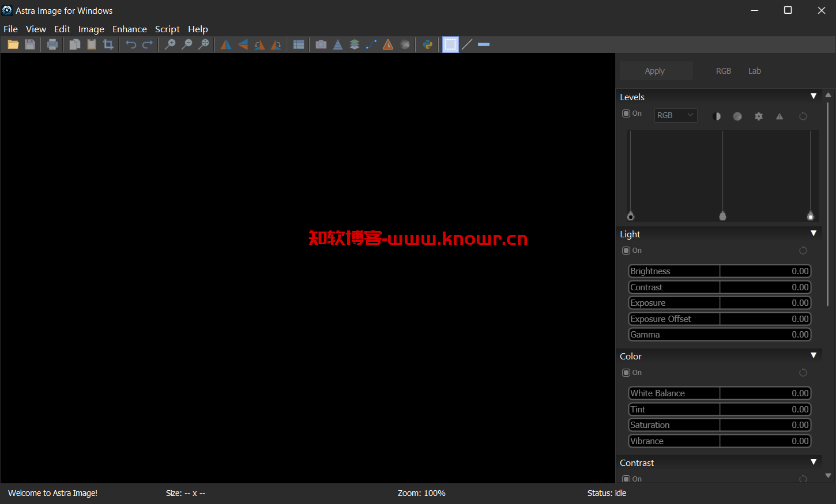The image size is (836, 504).
Task: Toggle the Contrast section On checkbox
Action: (x=626, y=479)
